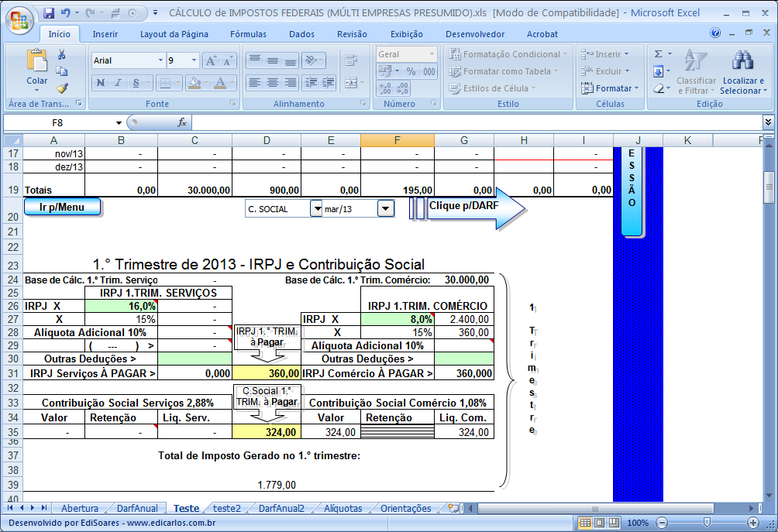Open the mar/13 month dropdown
The width and height of the screenshot is (778, 532).
pos(385,208)
